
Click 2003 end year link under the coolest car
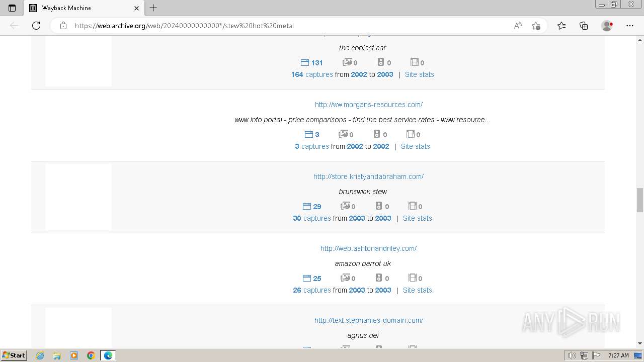pos(385,74)
